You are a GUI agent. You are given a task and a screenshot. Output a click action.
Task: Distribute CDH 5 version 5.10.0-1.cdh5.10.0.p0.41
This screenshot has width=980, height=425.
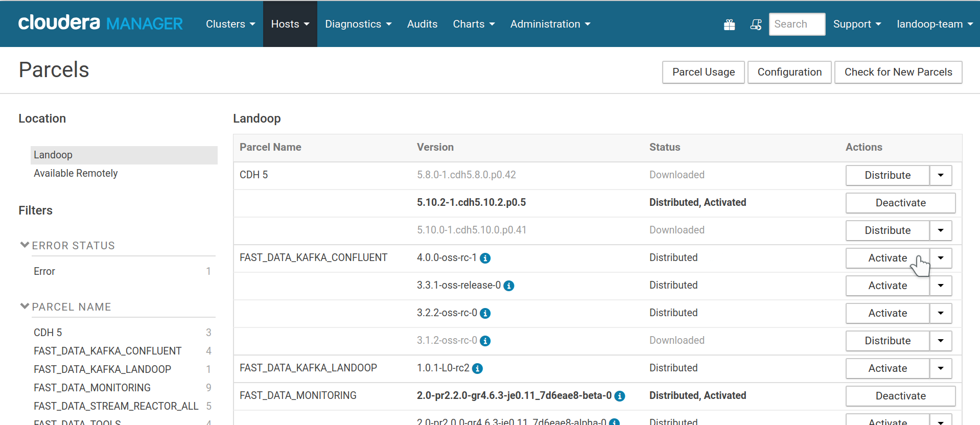pyautogui.click(x=888, y=230)
